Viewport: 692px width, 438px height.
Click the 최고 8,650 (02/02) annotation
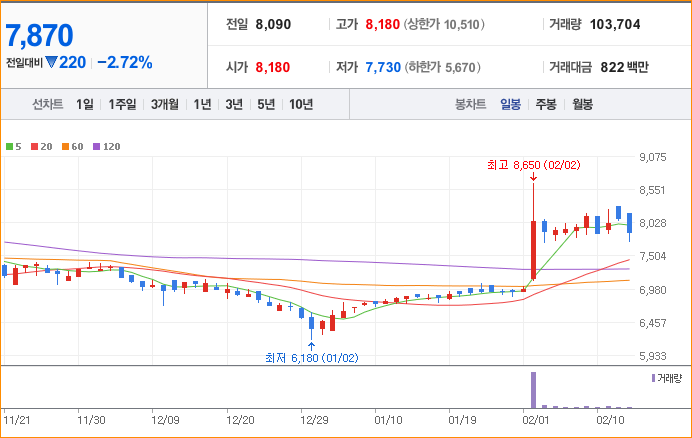tap(534, 165)
